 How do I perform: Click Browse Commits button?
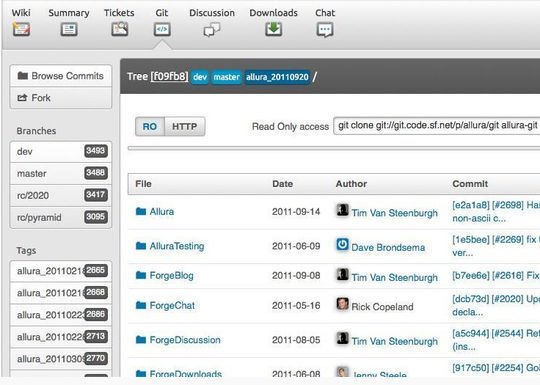[61, 76]
